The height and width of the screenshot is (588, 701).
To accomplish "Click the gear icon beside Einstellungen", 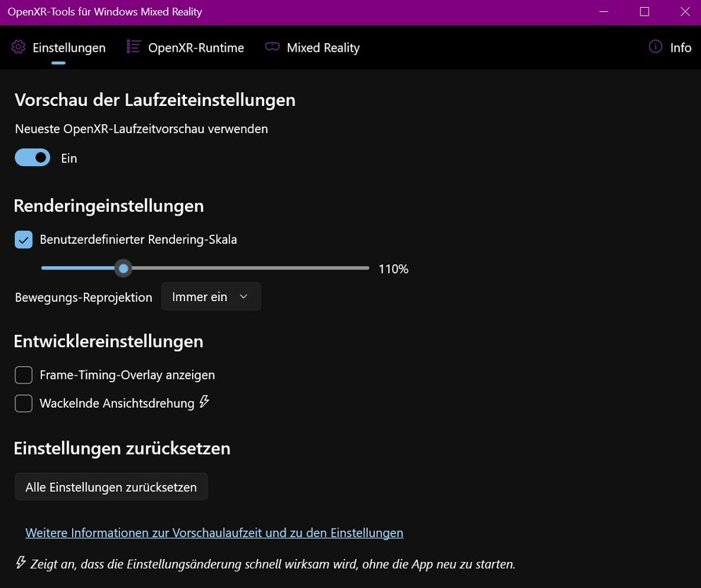I will pyautogui.click(x=18, y=47).
